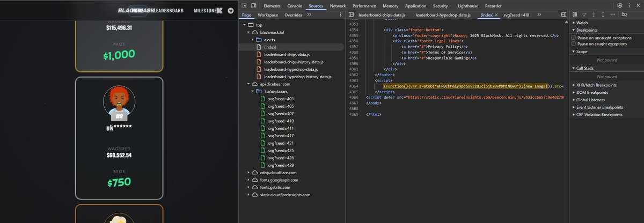This screenshot has height=223, width=644.
Task: Pause script execution
Action: (x=575, y=15)
